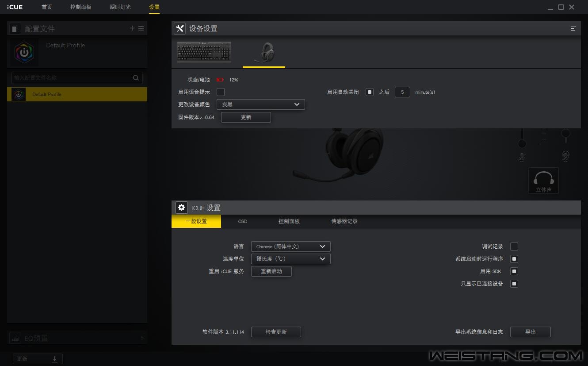Viewport: 588px width, 366px height.
Task: Toggle the microphone mute icon
Action: 522,157
